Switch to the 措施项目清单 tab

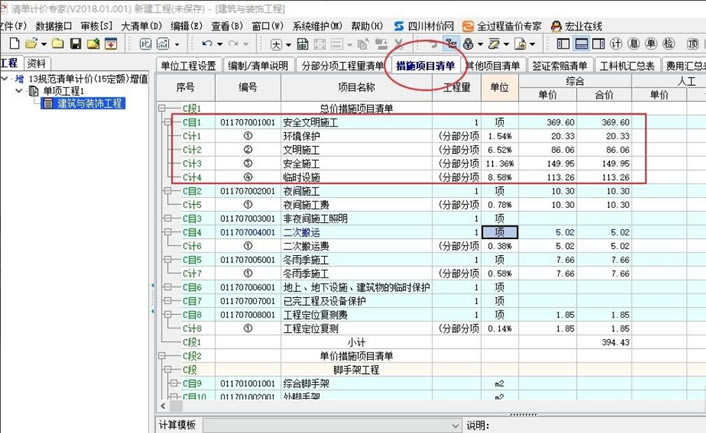[425, 66]
